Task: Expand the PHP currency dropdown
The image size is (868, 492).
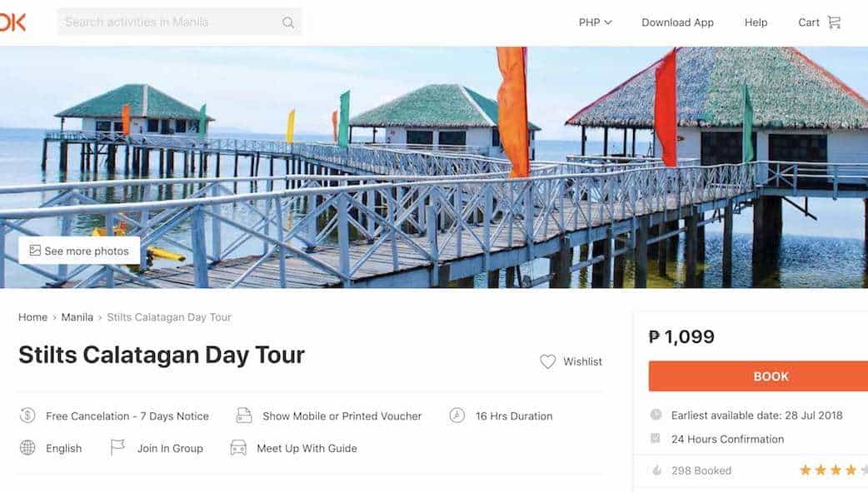Action: click(x=595, y=22)
